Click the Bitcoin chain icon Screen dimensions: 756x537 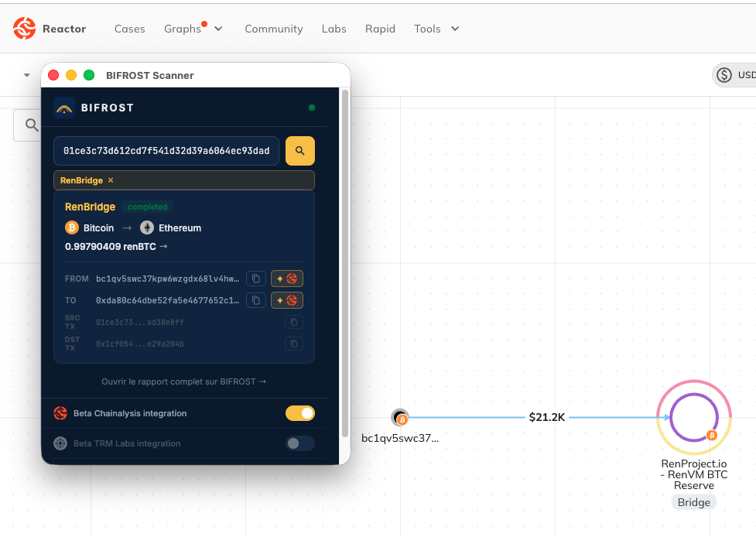tap(72, 227)
